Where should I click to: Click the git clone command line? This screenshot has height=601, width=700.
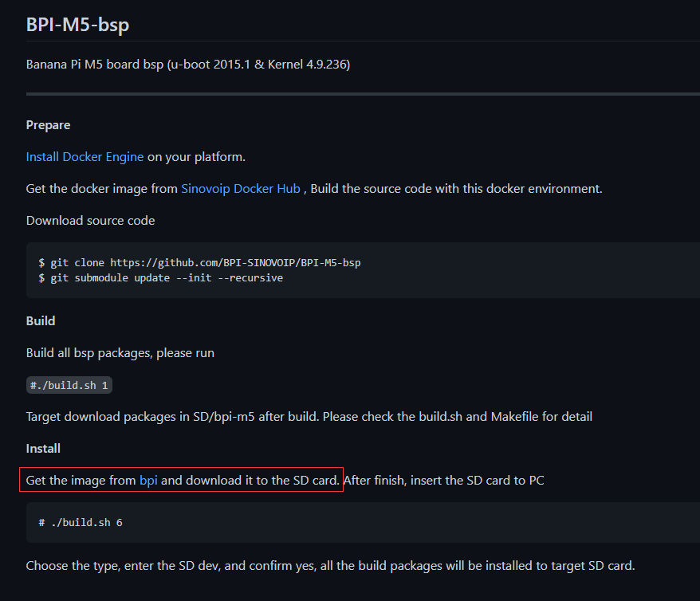point(199,263)
